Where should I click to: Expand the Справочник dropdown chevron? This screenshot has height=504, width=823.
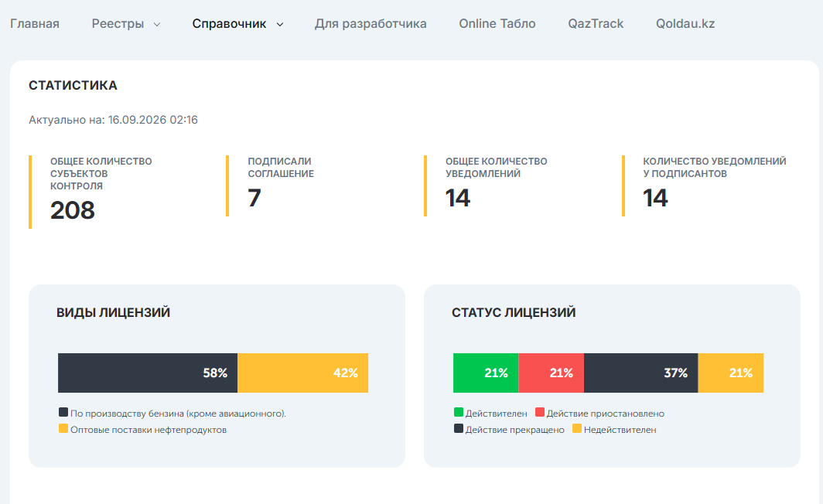(x=280, y=24)
